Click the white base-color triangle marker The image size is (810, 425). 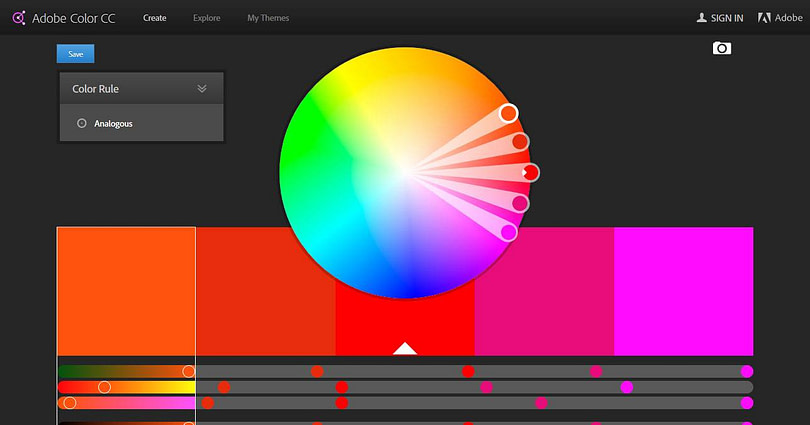(405, 349)
